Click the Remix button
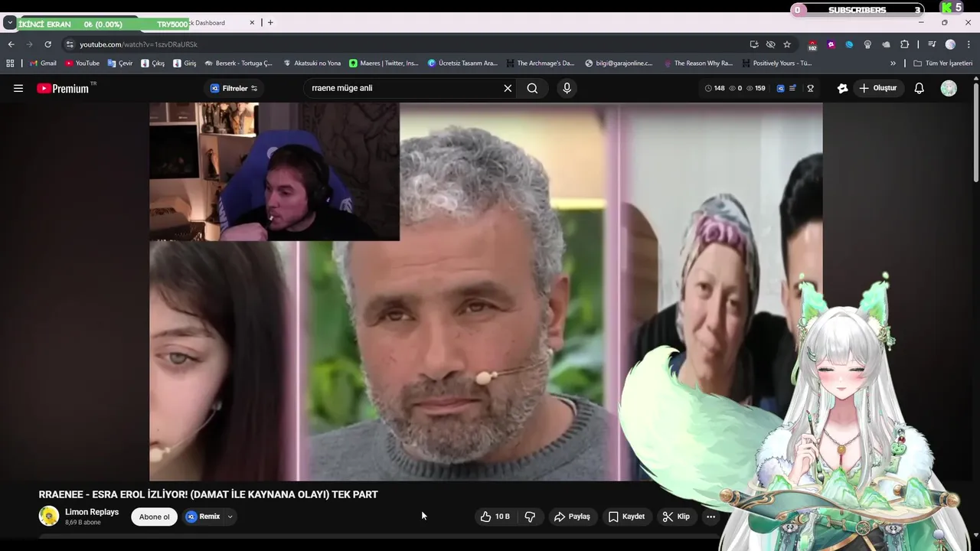Image resolution: width=980 pixels, height=551 pixels. [x=203, y=517]
